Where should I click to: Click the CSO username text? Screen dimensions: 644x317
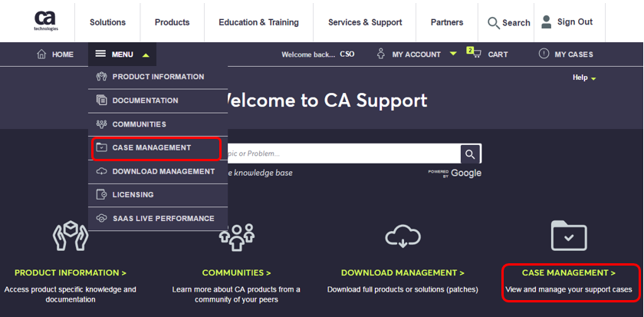point(347,54)
